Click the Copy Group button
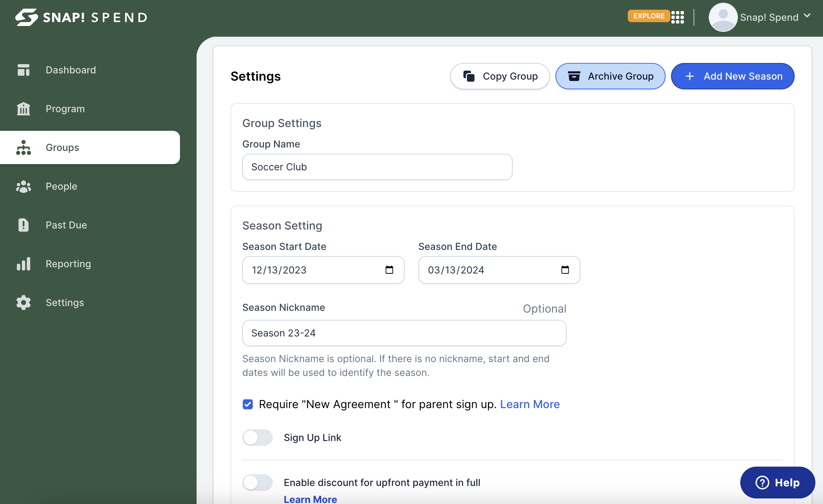 (500, 75)
